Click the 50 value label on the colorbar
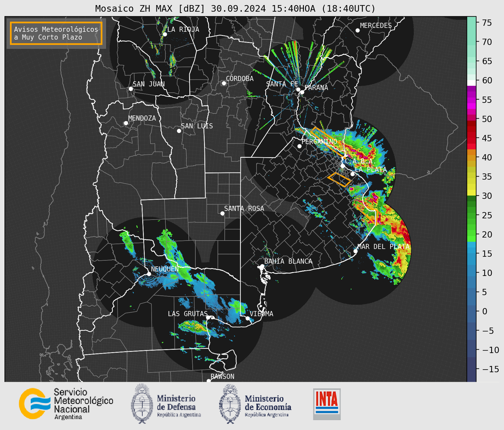This screenshot has height=430, width=504. [x=486, y=119]
